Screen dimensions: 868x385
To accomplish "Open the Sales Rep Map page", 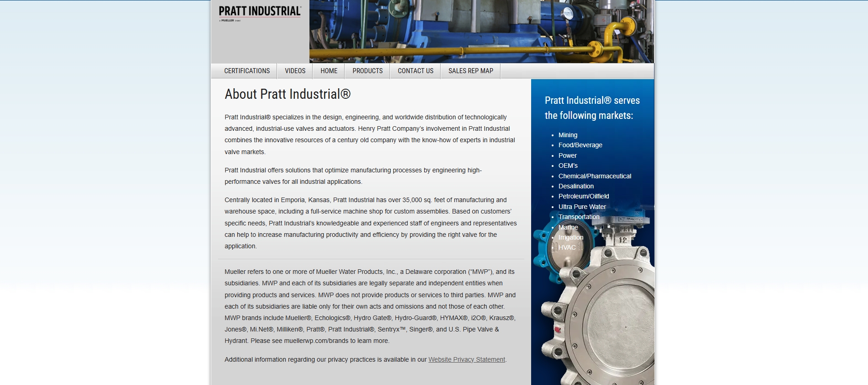I will (x=471, y=71).
